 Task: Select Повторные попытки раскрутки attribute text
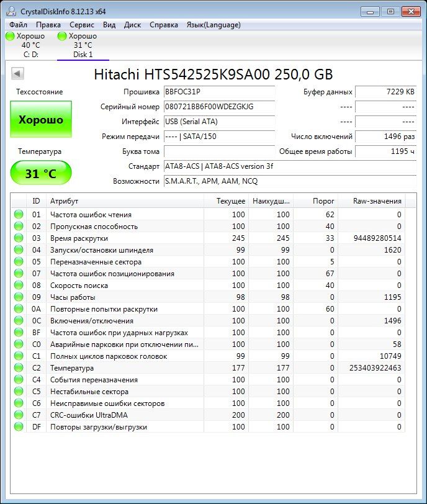(x=104, y=309)
